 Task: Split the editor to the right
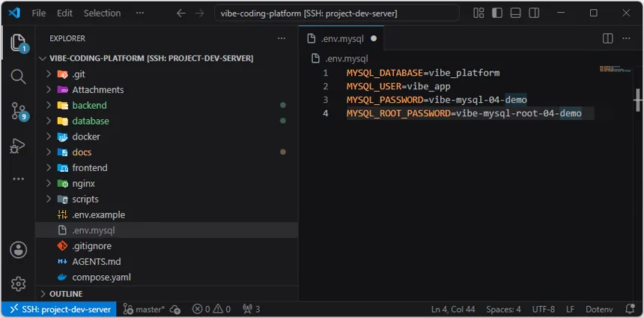coord(607,38)
